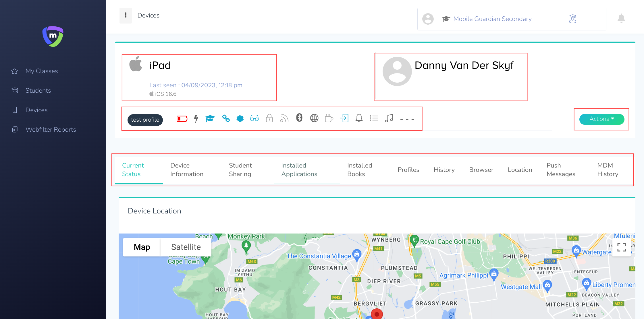Click Danny Van Der Skyf's avatar image
The height and width of the screenshot is (319, 644).
(397, 71)
